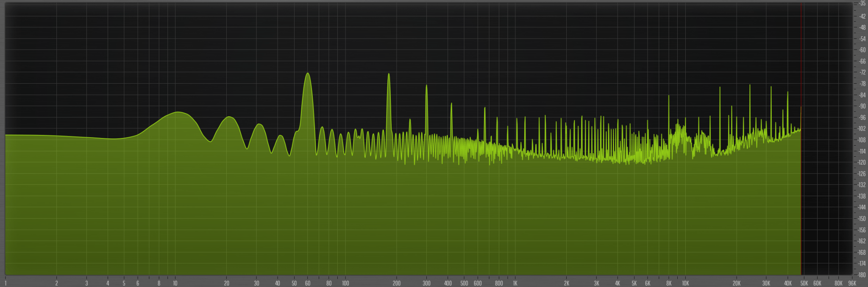Click the 30 Hz frequency axis label

tap(256, 283)
